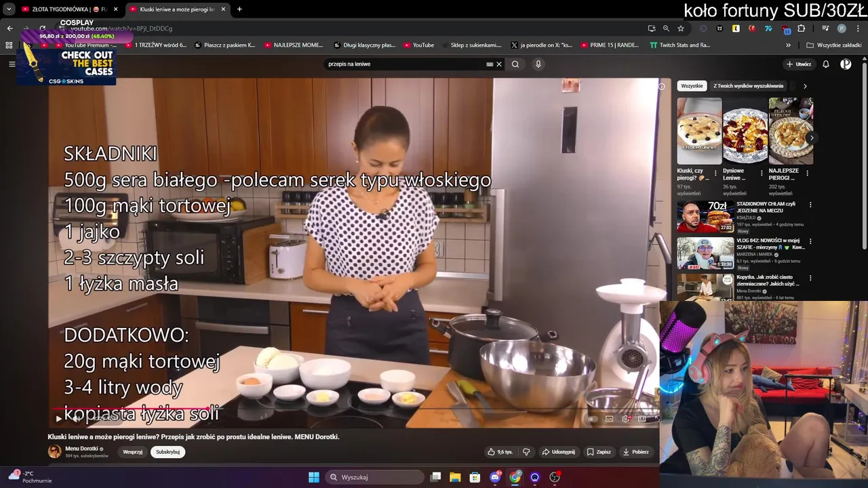Open options for Kluski, czy pierogi? short
Screen dimensions: 868x488
715,174
